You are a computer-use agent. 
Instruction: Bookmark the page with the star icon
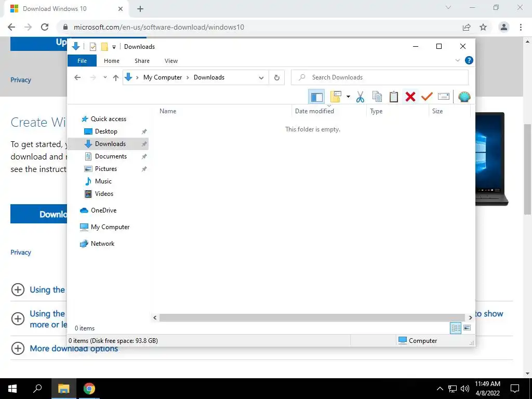tap(483, 27)
